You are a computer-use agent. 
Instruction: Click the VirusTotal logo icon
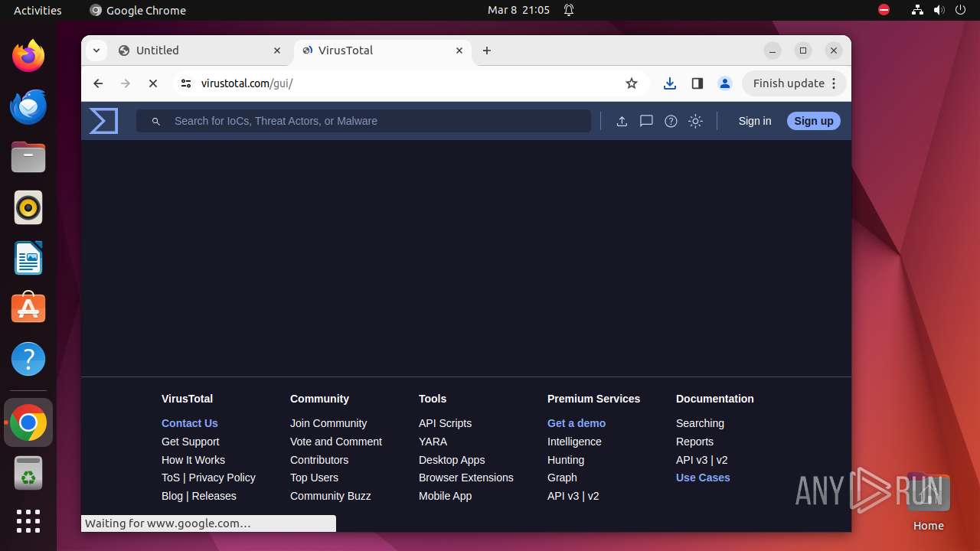[103, 121]
